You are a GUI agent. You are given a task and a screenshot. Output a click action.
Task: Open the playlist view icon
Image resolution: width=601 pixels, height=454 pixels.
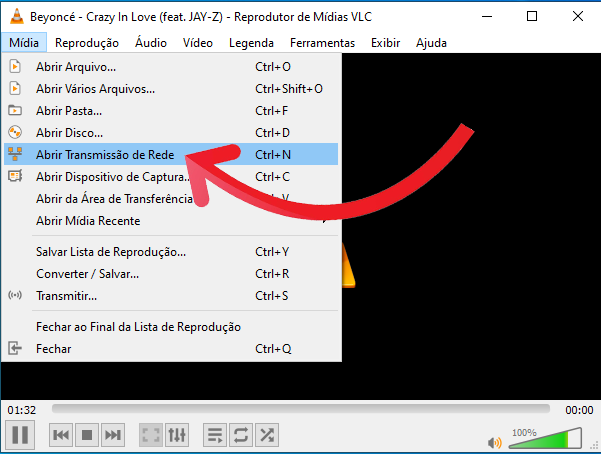215,435
